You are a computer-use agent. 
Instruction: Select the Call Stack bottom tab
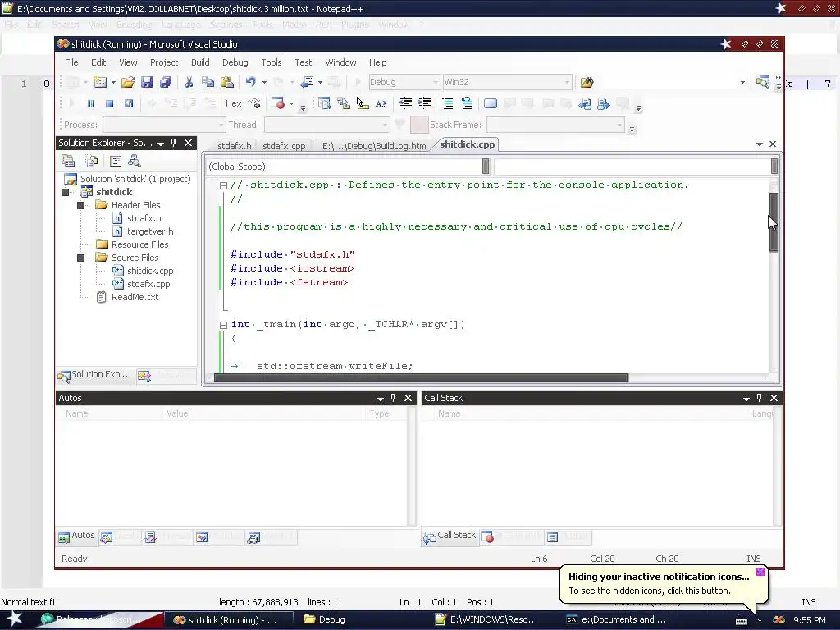450,535
